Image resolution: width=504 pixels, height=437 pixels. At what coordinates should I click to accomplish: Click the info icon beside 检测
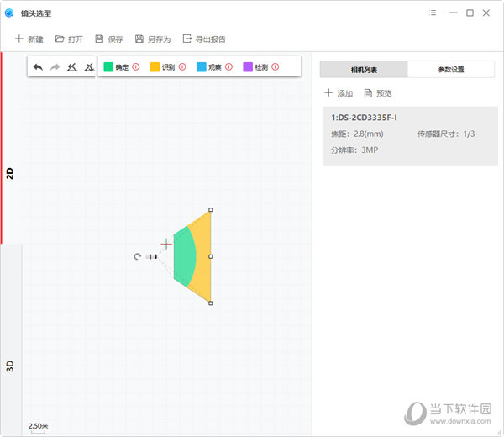(x=275, y=66)
